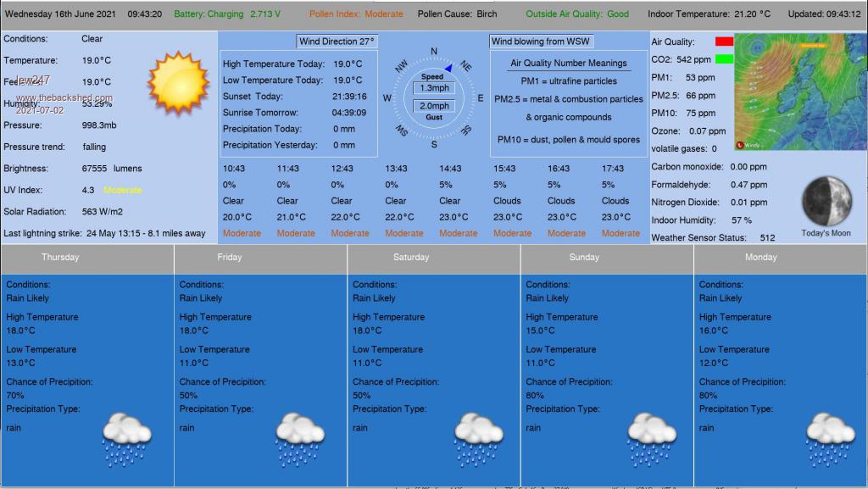
Task: Select the Thursday forecast header
Action: click(60, 257)
